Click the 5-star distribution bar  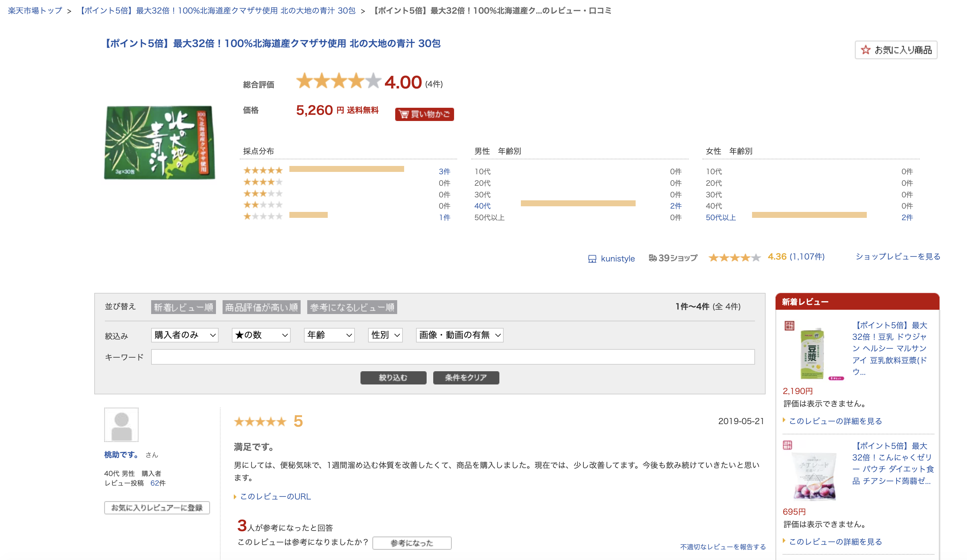347,169
